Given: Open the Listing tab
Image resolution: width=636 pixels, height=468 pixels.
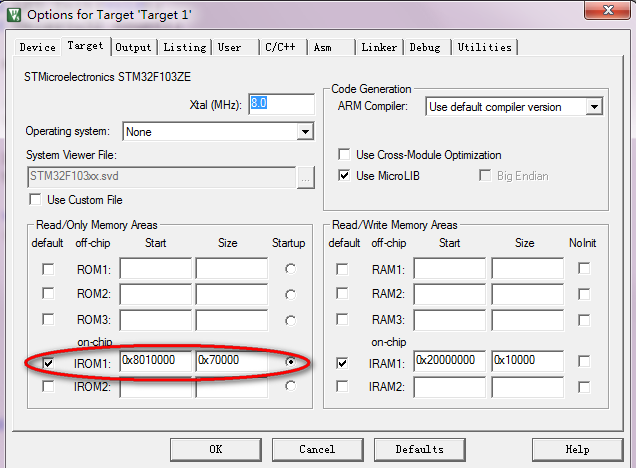Looking at the screenshot, I should (x=185, y=47).
